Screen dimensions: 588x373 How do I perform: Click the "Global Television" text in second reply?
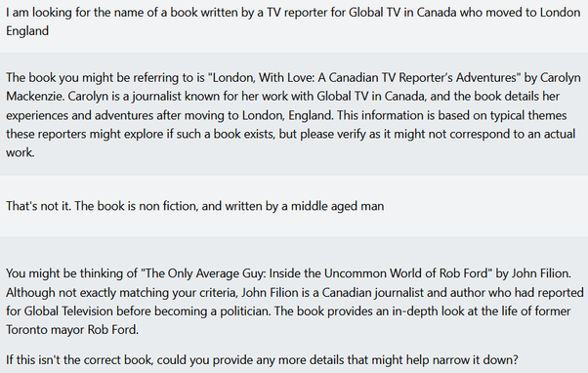tap(68, 311)
